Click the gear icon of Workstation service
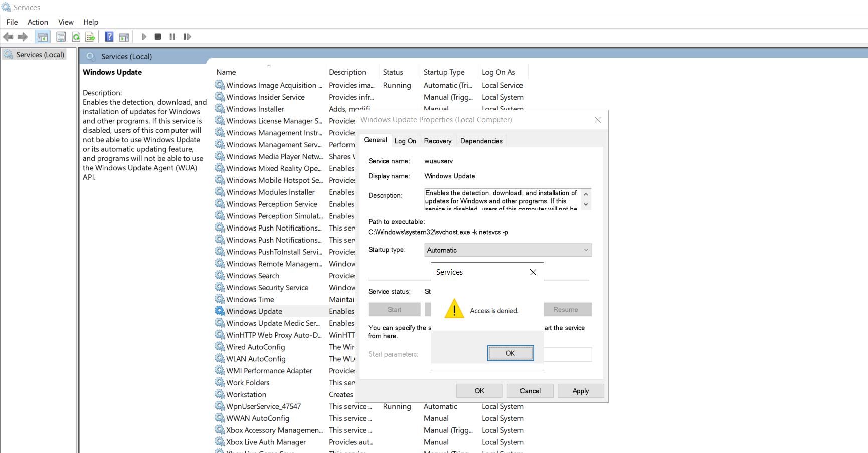The height and width of the screenshot is (453, 868). pos(220,394)
